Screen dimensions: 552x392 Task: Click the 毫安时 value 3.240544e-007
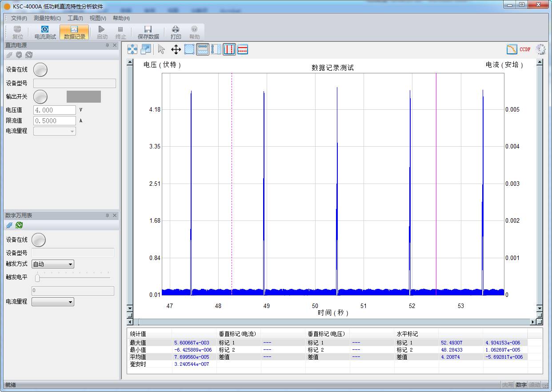(192, 364)
